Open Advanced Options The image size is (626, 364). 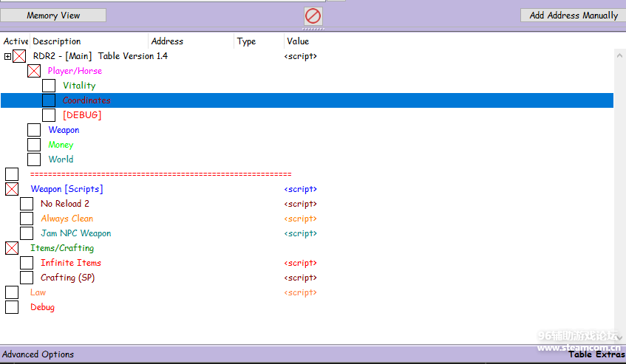pyautogui.click(x=38, y=354)
